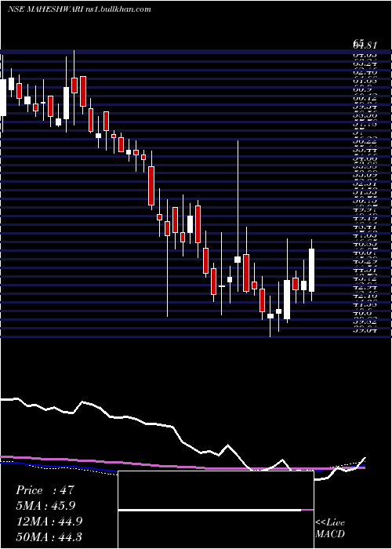Click the last white candlestick on the right
This screenshot has height=549, width=392.
(311, 270)
